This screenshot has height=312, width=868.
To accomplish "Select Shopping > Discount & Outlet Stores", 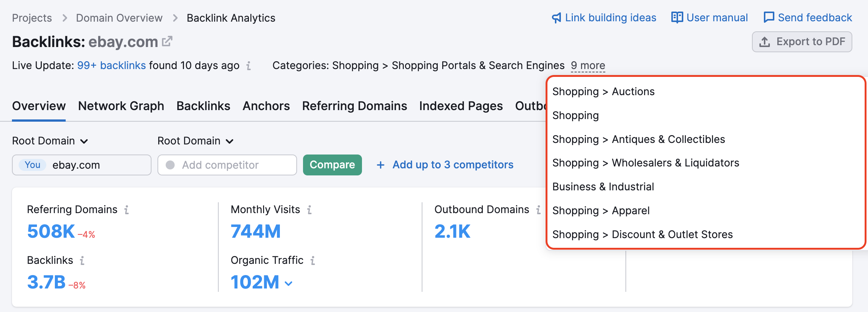I will coord(643,235).
